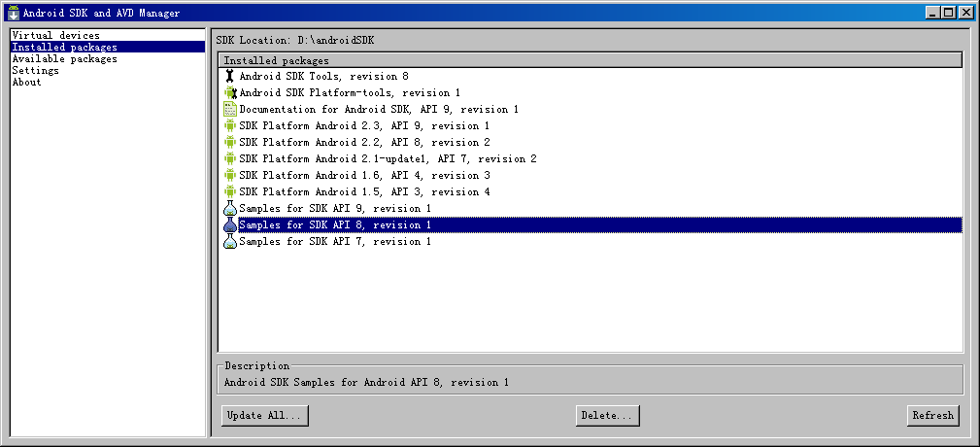
Task: Select Samples for SDK API 7 row
Action: click(591, 241)
